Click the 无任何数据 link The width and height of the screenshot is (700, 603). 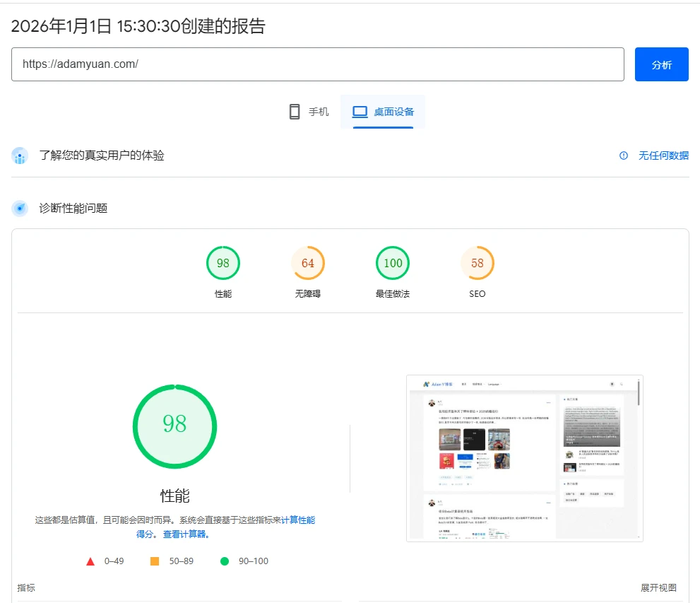coord(663,156)
